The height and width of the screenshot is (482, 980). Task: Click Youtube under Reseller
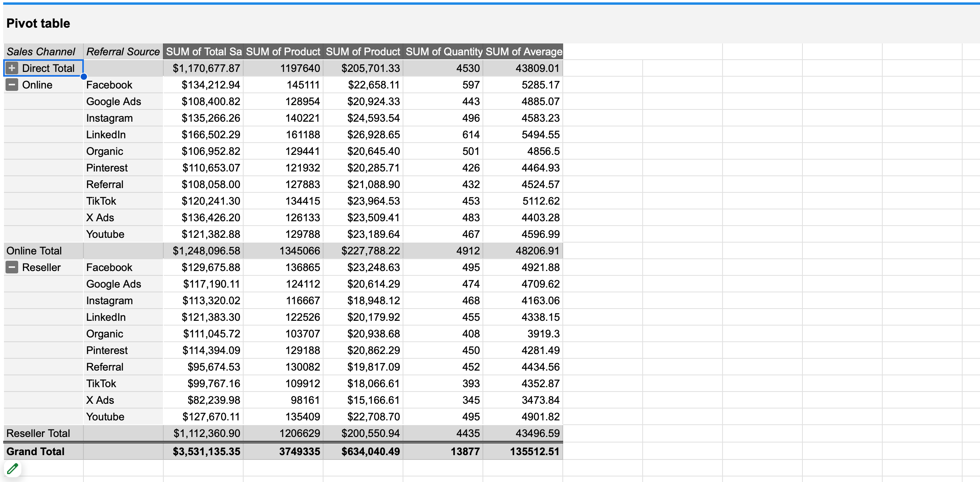coord(123,417)
